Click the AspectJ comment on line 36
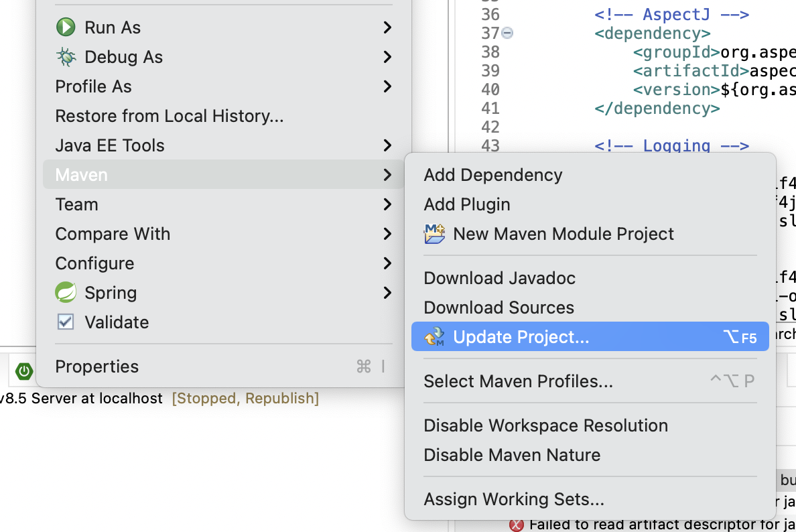 [671, 15]
